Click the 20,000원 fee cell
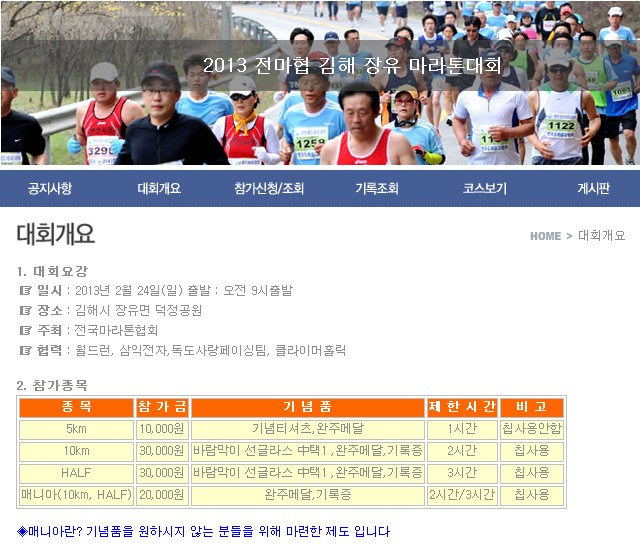 pos(162,495)
